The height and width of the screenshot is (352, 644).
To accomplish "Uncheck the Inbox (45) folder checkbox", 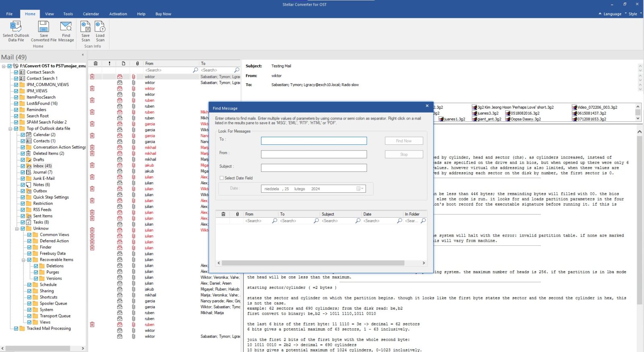I will pos(23,166).
